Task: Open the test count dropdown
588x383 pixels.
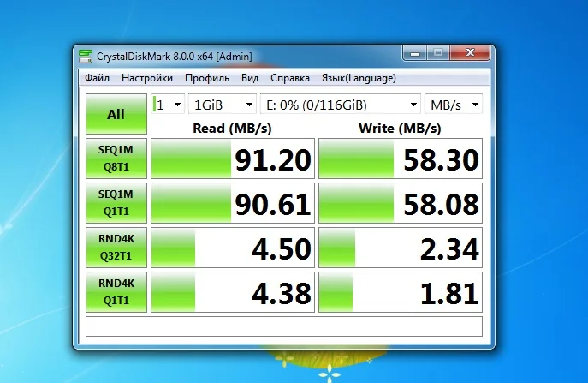Action: [168, 105]
